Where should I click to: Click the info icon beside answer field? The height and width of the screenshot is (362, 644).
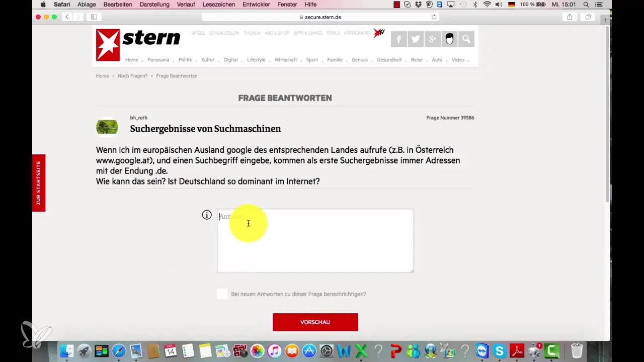[x=207, y=215]
